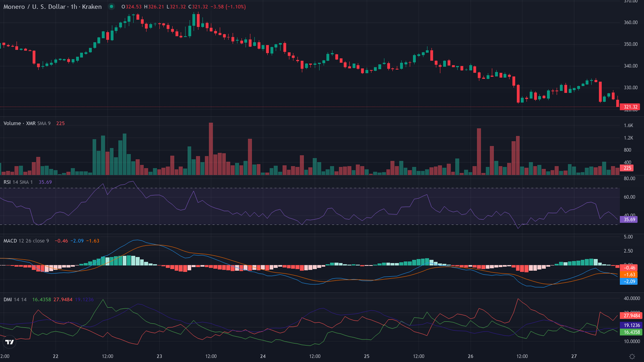Click the 19.1236 ADX axis tag
This screenshot has width=644, height=362.
tap(631, 325)
